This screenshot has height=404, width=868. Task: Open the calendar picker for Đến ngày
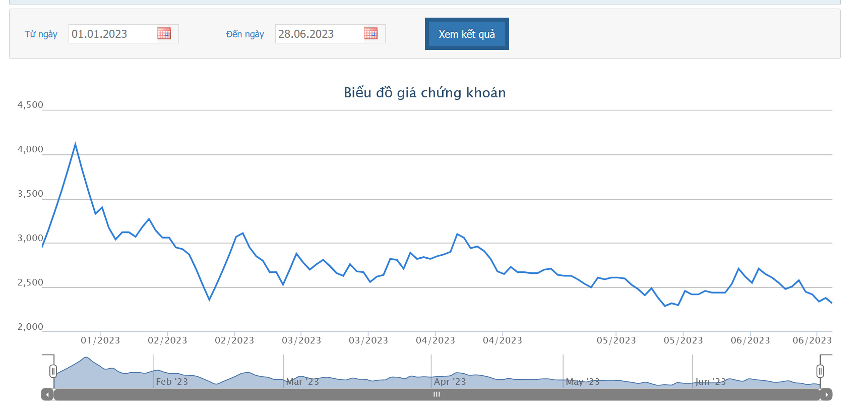(x=370, y=33)
